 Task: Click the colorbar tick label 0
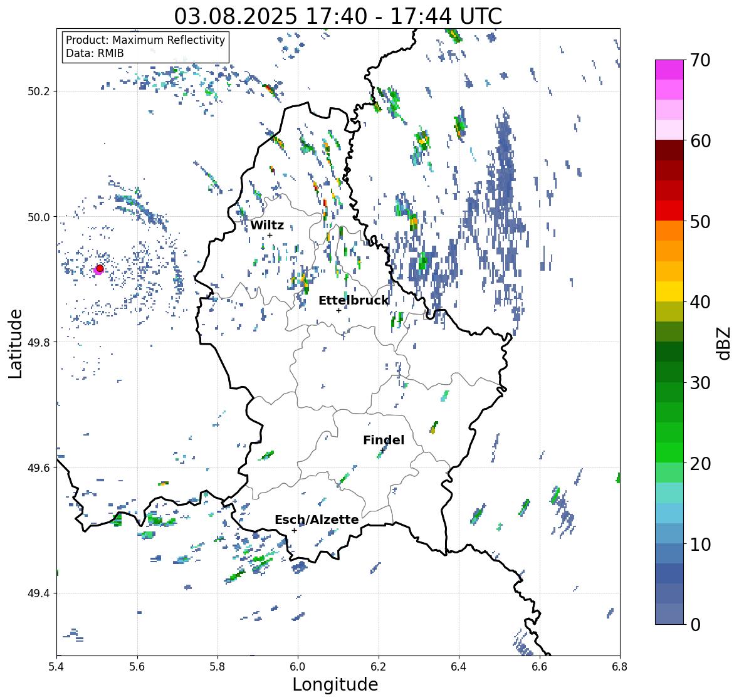[x=695, y=625]
